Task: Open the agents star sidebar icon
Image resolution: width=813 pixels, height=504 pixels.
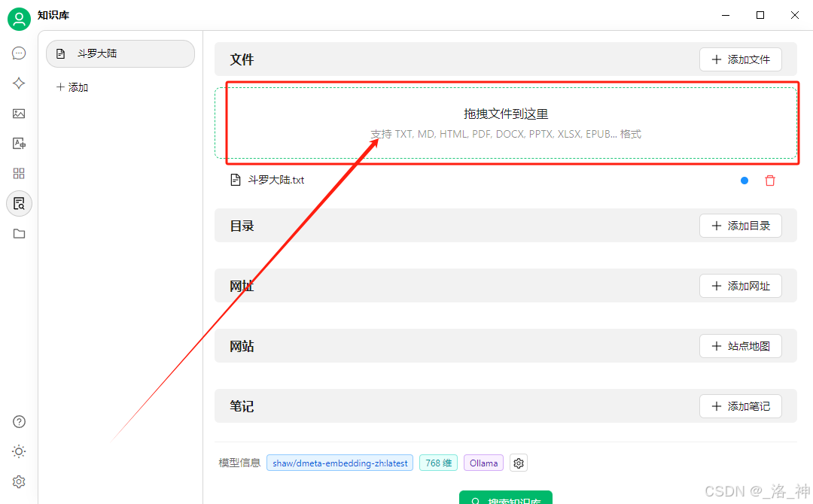Action: click(x=19, y=83)
